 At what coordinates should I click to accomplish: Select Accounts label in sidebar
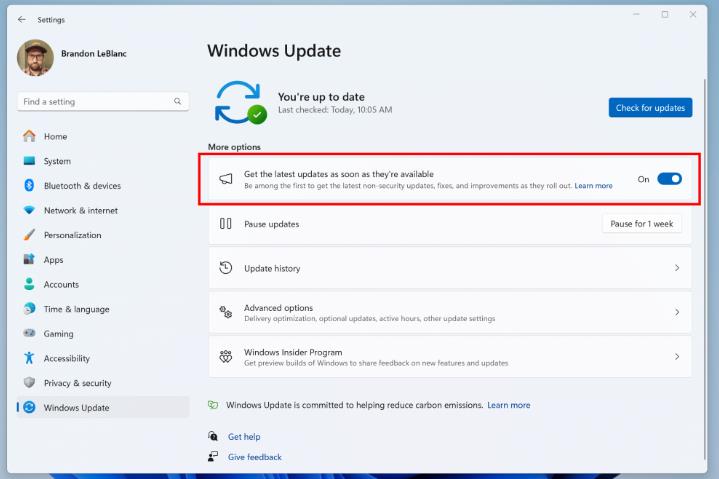[x=61, y=284]
